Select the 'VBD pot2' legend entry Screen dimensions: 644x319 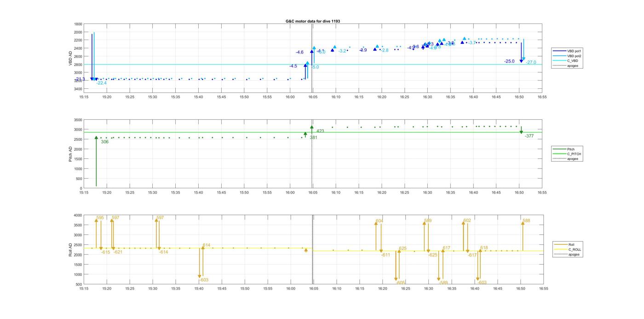[x=574, y=56]
